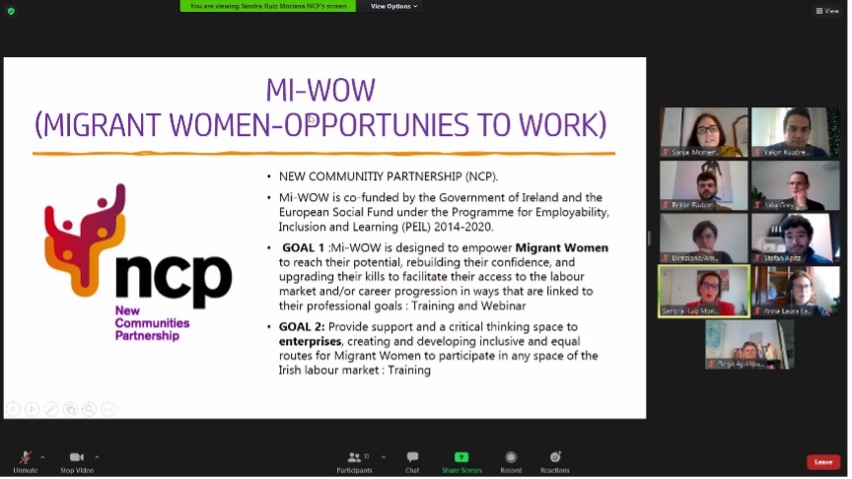Click the green 'You are viewing' screen-share banner

[x=268, y=6]
